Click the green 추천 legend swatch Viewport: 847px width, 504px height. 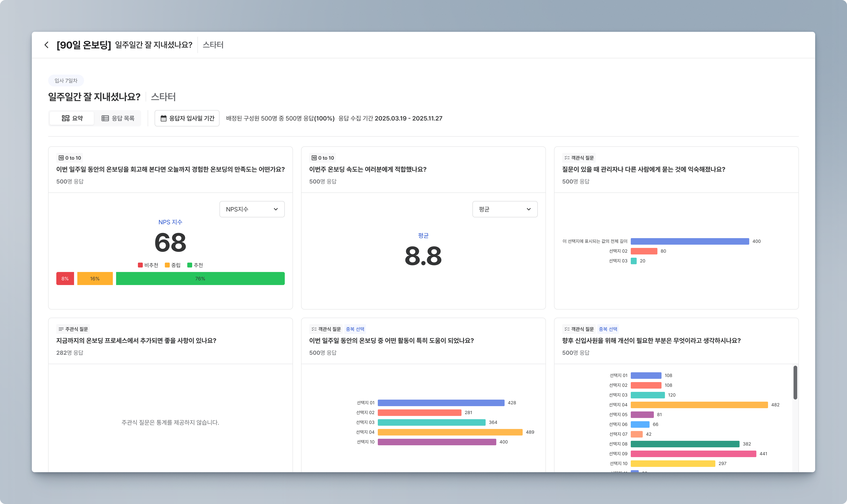click(190, 265)
